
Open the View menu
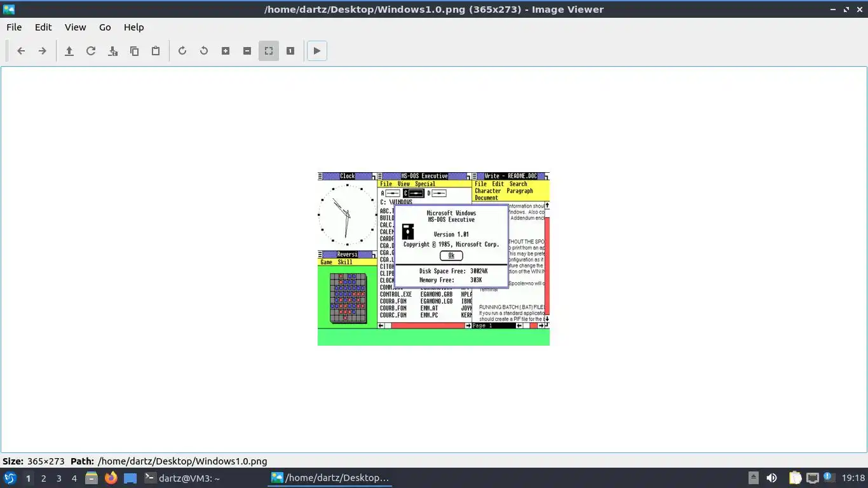[75, 27]
